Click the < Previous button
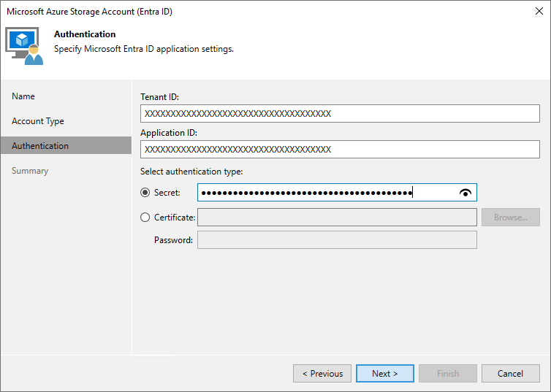The width and height of the screenshot is (551, 392). pyautogui.click(x=322, y=374)
